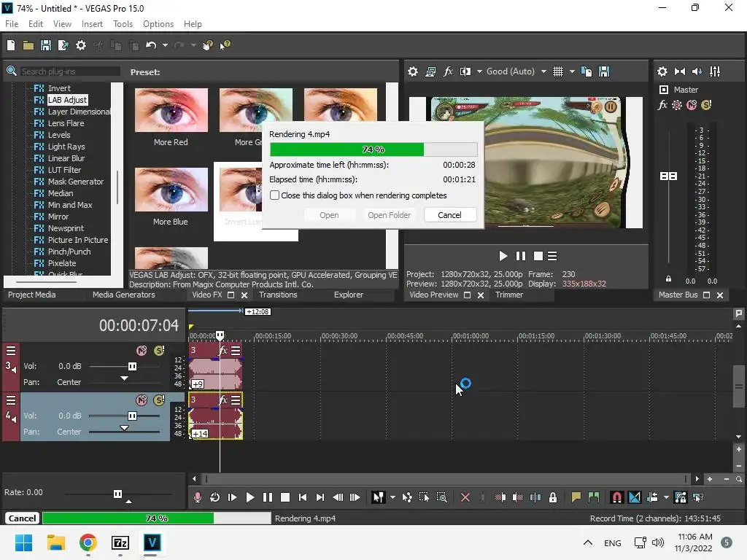Click Play From Start in transport bar
This screenshot has height=560, width=747.
(x=233, y=497)
